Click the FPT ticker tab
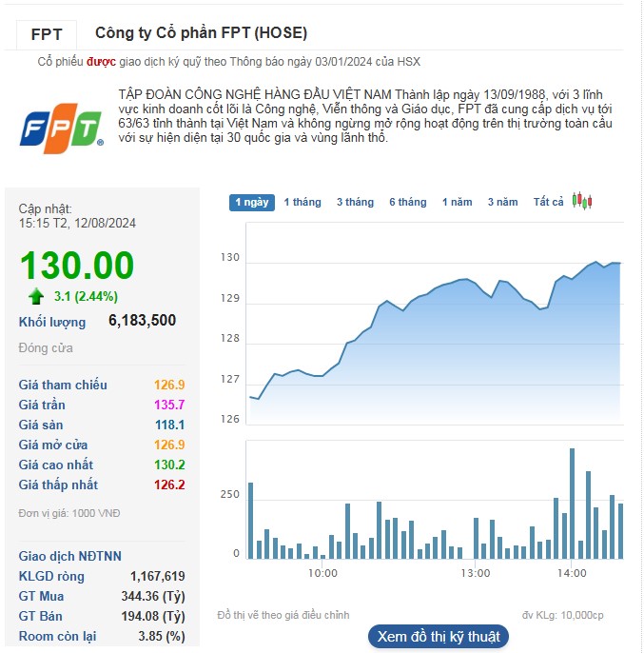The height and width of the screenshot is (653, 644). [47, 34]
